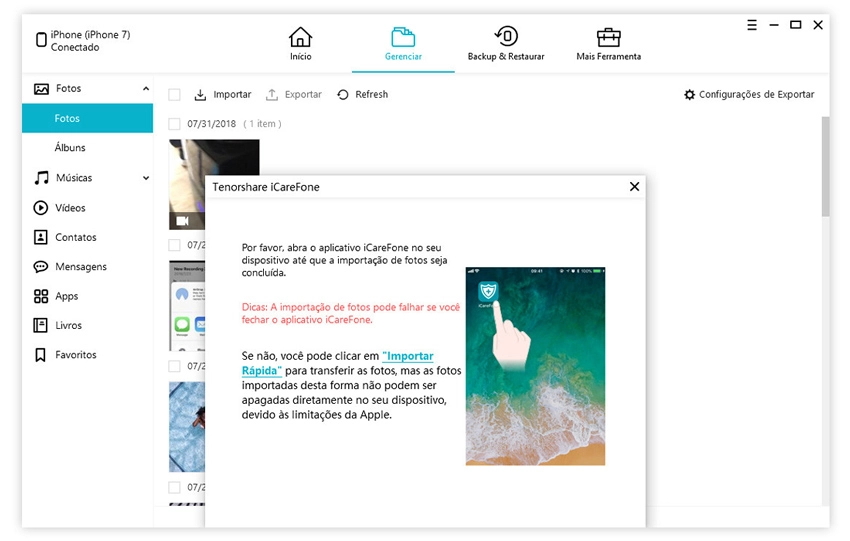Open Favoritos label in sidebar
This screenshot has width=850, height=541.
pyautogui.click(x=76, y=355)
